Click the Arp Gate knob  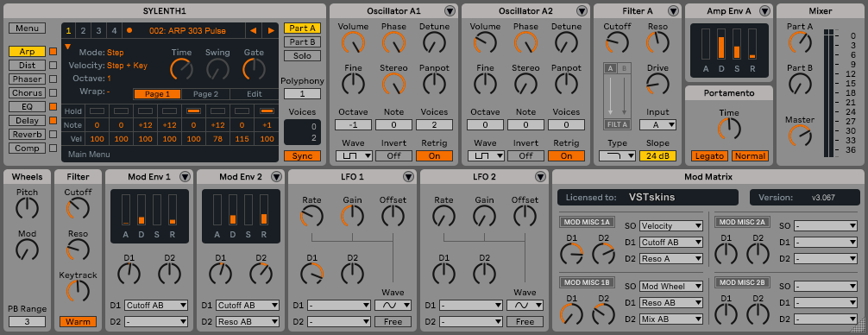(x=254, y=69)
